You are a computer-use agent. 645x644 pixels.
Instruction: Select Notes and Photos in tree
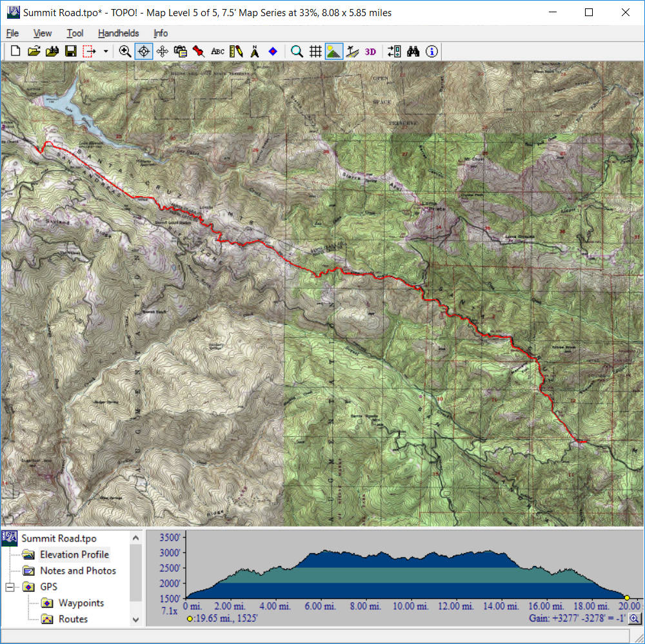77,571
